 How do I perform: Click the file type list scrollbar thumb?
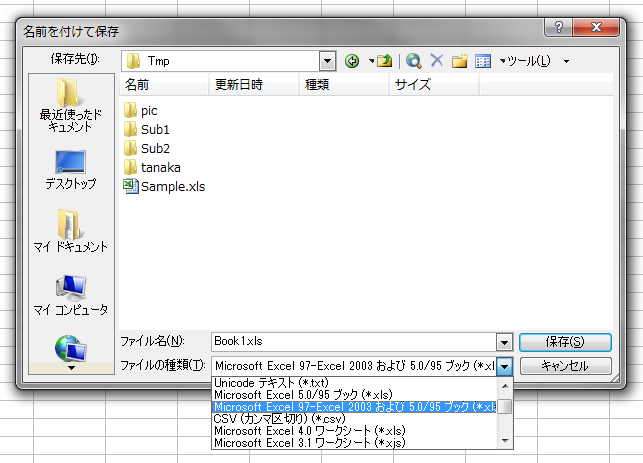click(x=505, y=406)
